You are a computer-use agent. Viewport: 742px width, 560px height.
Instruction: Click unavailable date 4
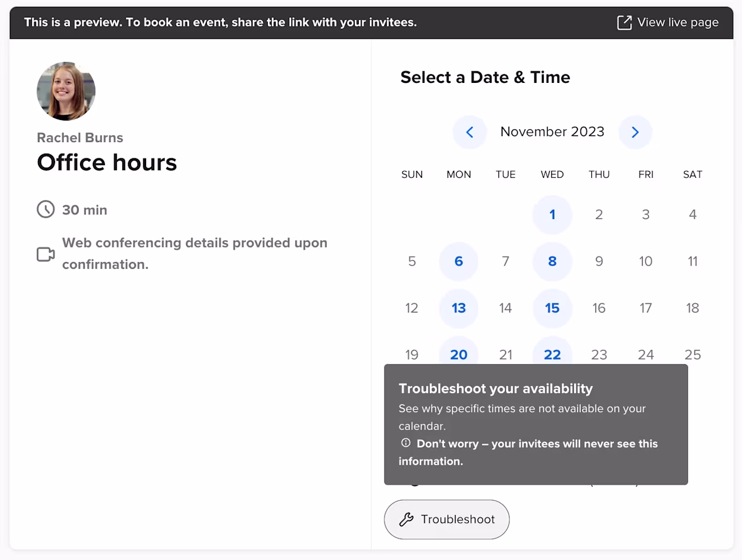click(x=693, y=214)
